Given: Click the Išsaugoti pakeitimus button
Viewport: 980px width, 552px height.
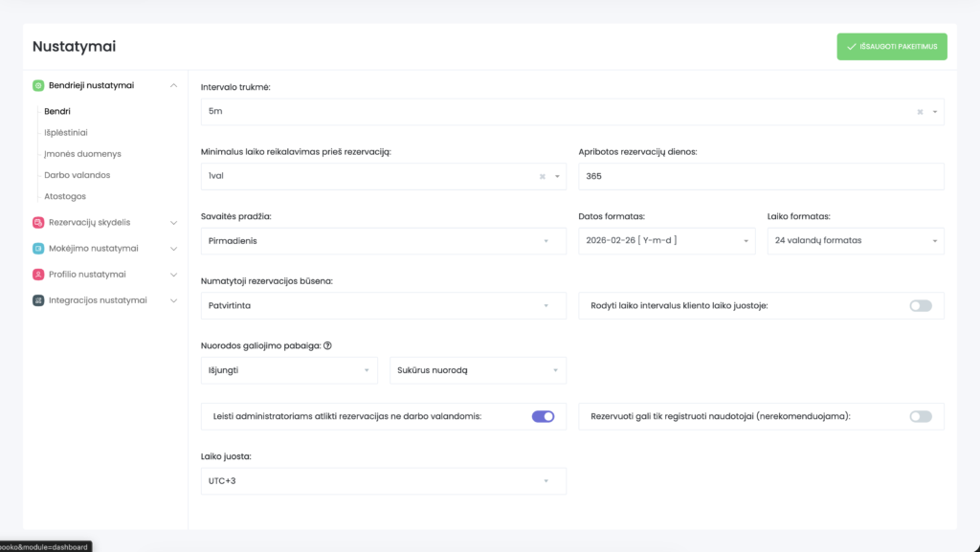Looking at the screenshot, I should tap(891, 46).
